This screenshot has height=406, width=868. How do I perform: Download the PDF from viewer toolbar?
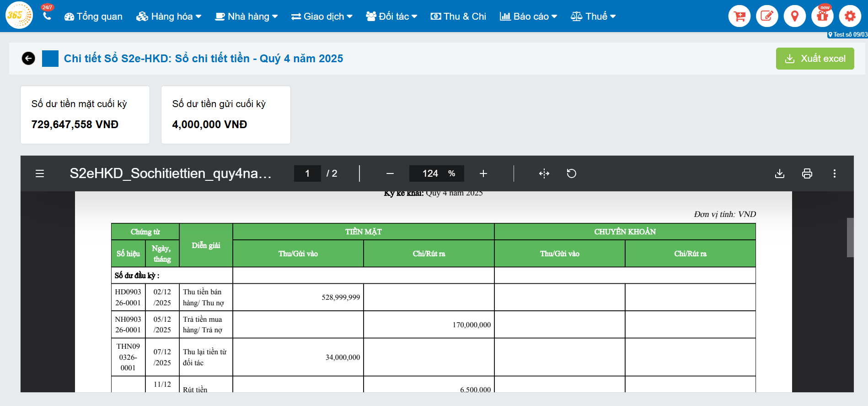pyautogui.click(x=780, y=173)
